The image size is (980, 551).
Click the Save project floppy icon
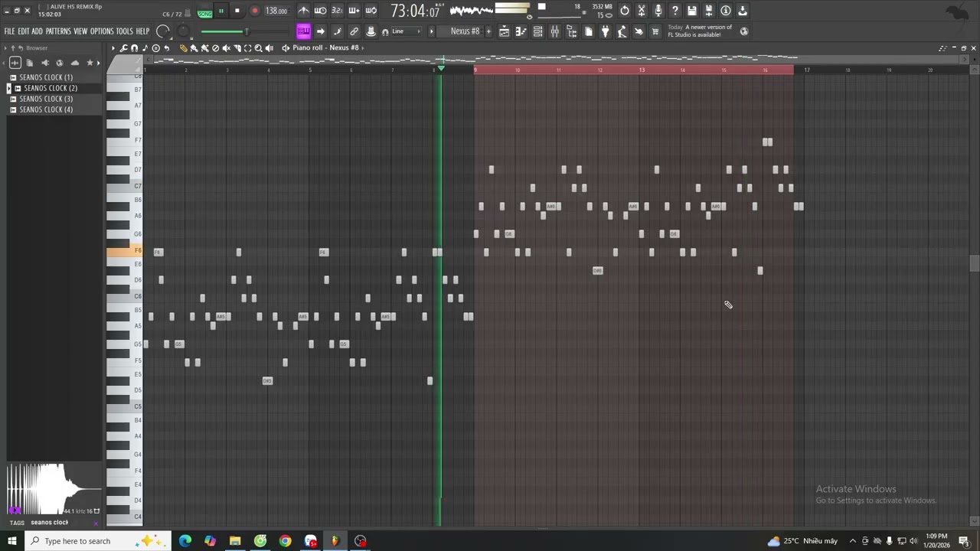pyautogui.click(x=692, y=11)
